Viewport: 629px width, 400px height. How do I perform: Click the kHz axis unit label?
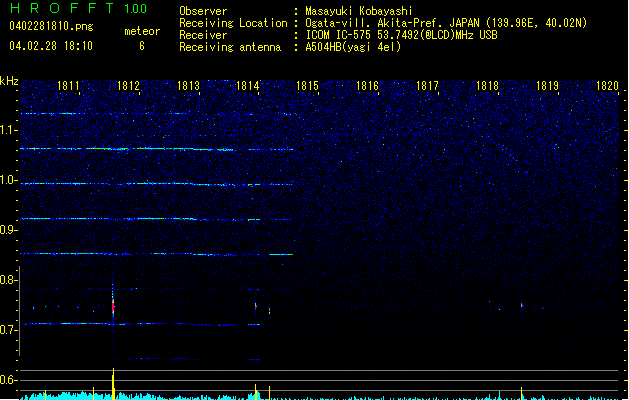coord(9,81)
